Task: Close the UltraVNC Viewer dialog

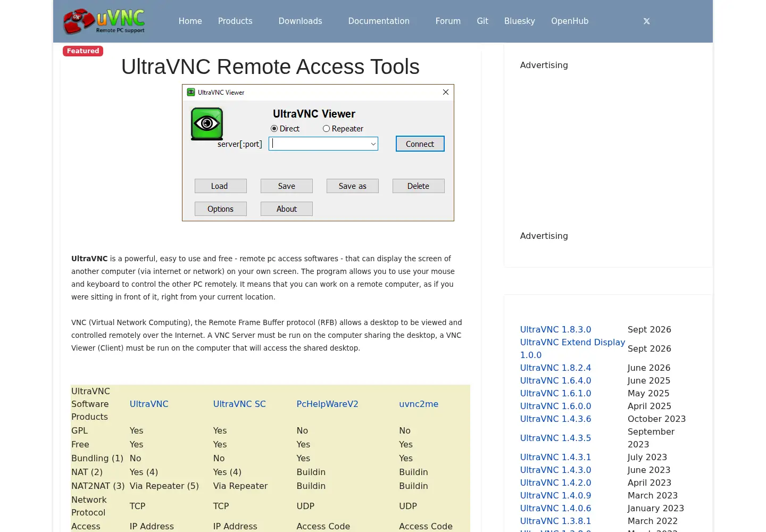Action: click(x=446, y=92)
